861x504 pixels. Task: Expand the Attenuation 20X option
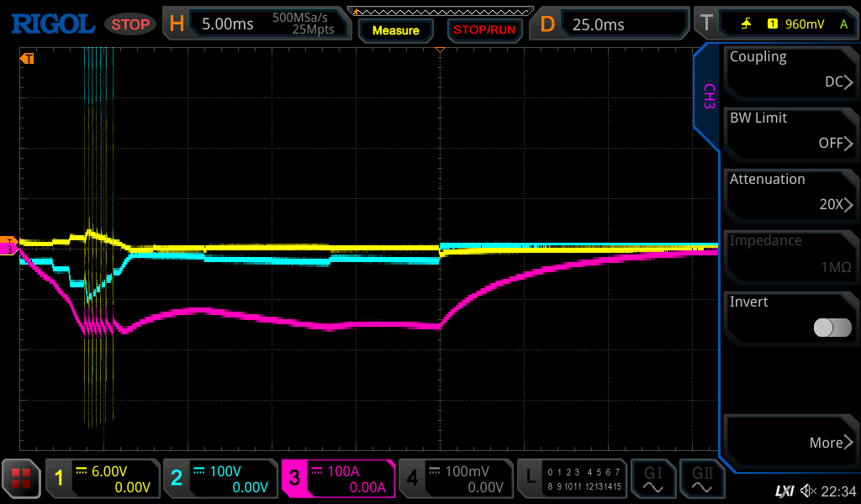coord(789,193)
